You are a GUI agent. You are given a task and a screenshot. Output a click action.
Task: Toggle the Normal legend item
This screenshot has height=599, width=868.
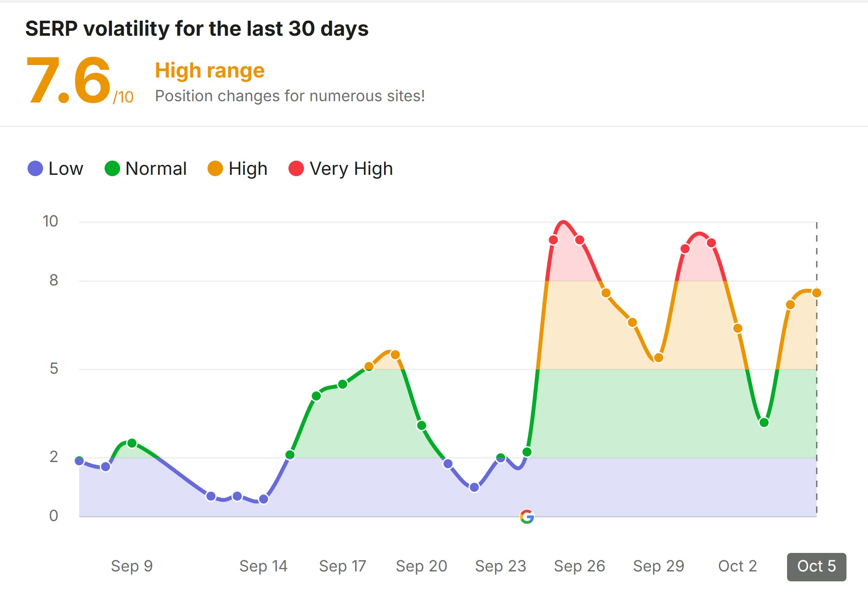pyautogui.click(x=146, y=168)
